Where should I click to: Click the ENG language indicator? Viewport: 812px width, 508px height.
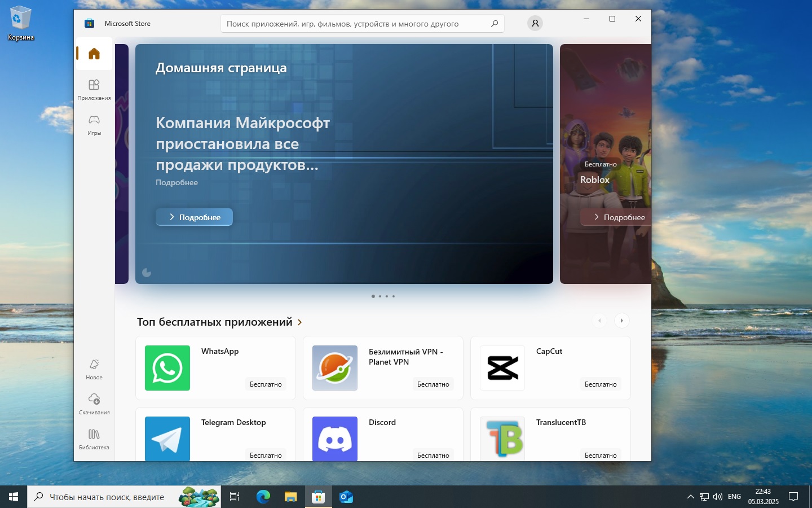point(734,497)
